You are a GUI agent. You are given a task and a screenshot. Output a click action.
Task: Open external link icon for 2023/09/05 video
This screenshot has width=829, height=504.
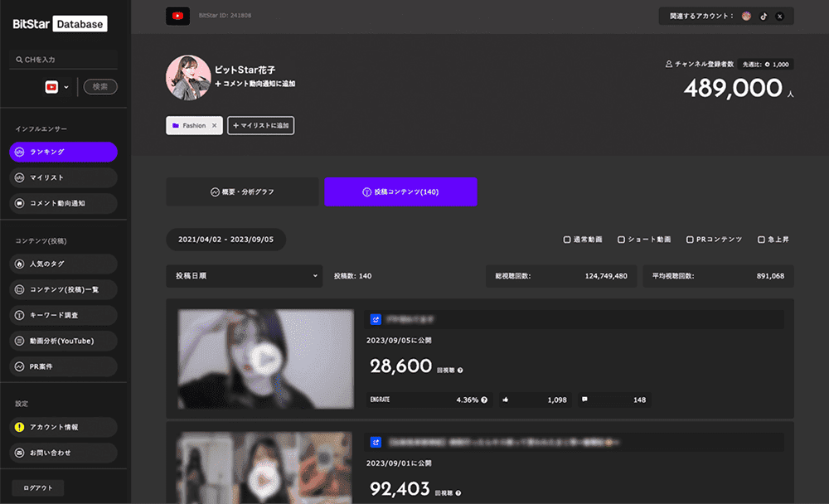point(376,319)
